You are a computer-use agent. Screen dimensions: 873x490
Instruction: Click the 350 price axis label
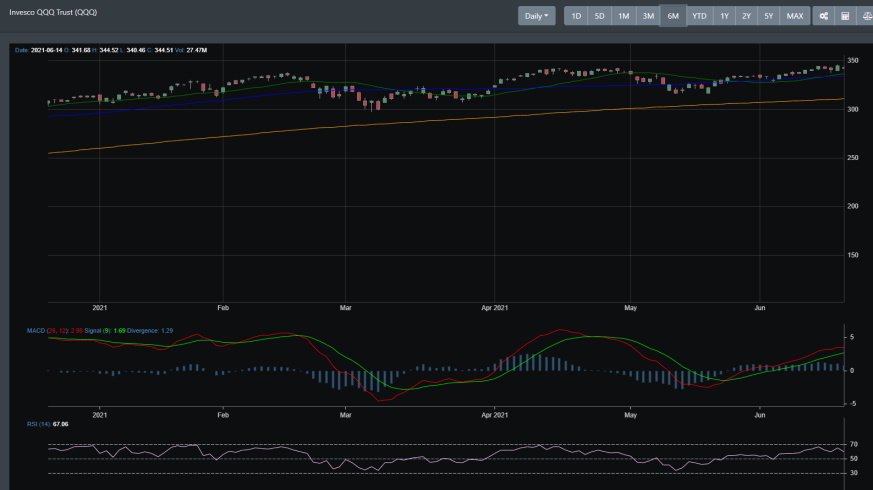coord(852,60)
